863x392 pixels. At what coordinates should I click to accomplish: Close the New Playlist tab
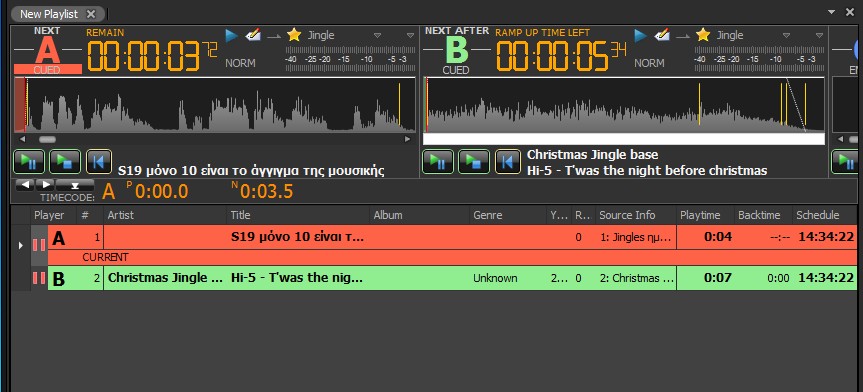point(91,14)
